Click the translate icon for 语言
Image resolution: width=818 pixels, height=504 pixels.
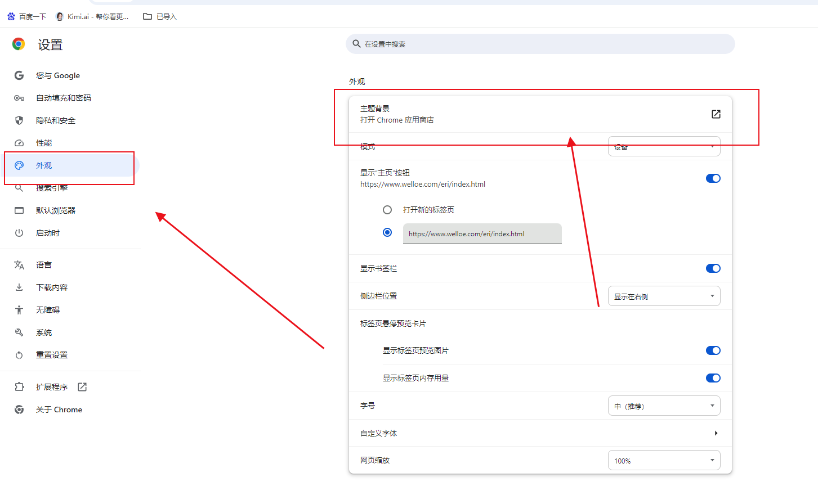(19, 265)
